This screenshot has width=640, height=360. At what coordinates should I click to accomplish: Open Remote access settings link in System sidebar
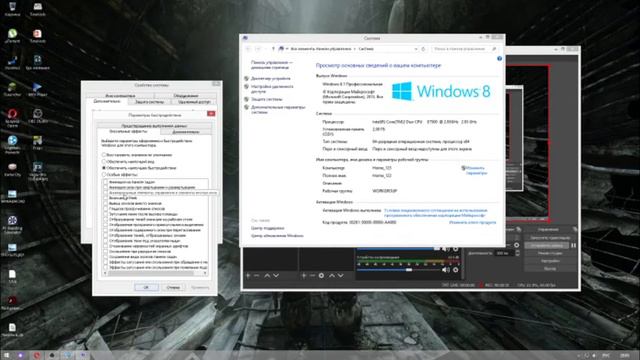coord(272,89)
